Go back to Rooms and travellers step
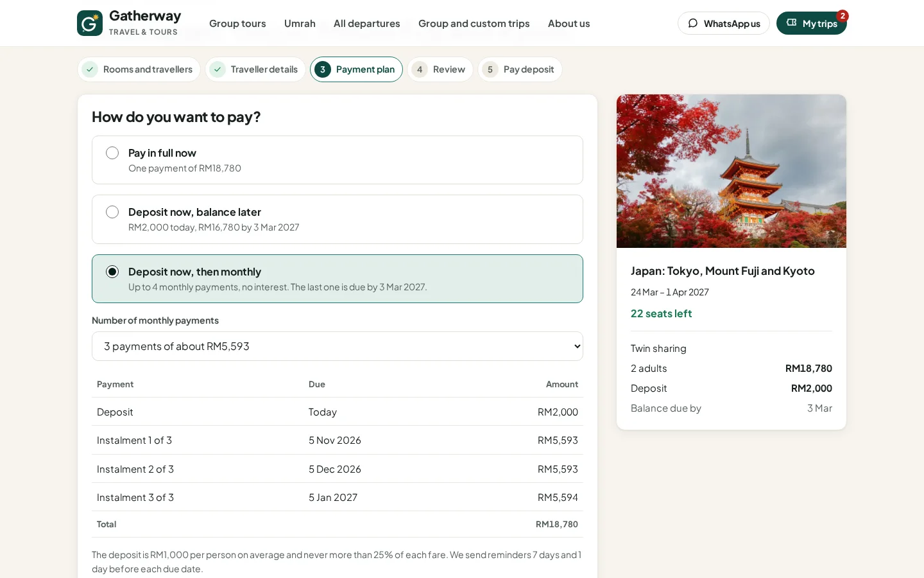 [139, 69]
